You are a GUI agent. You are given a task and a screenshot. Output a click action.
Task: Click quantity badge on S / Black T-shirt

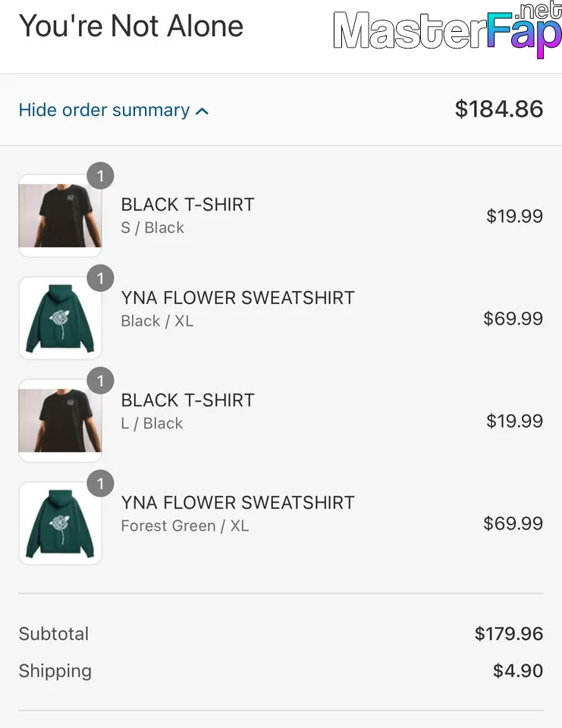(x=100, y=176)
